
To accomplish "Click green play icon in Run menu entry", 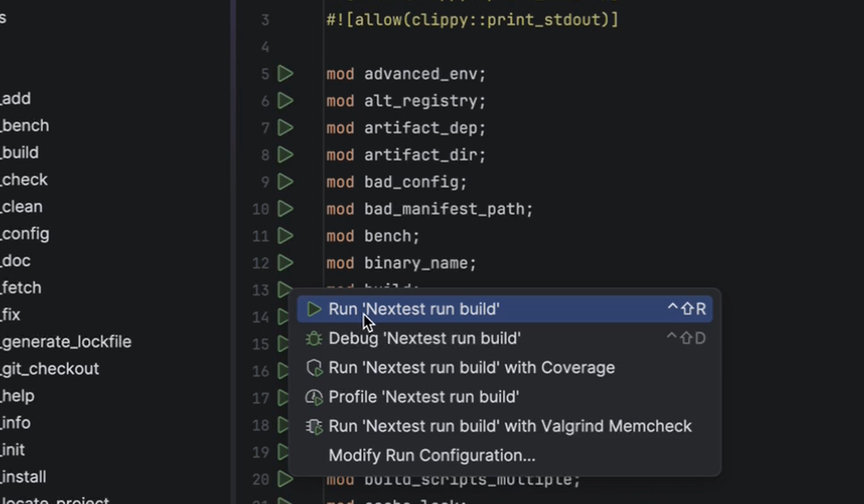I will [314, 309].
